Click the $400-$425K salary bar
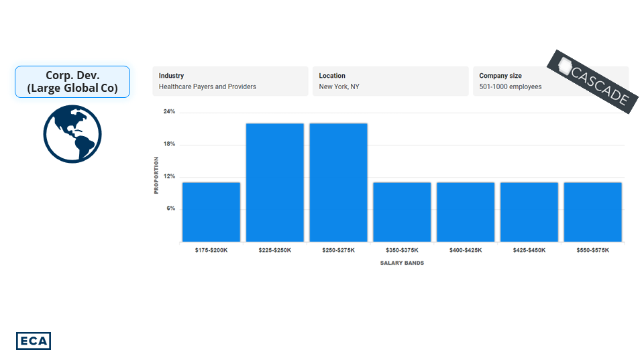Screen dimensions: 644x362 point(466,212)
